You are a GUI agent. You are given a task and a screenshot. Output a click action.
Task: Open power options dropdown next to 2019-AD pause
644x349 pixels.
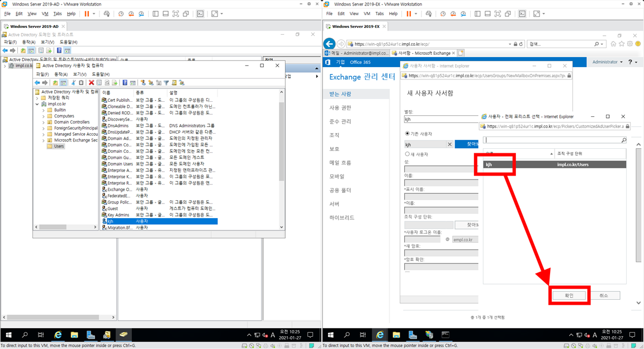click(x=94, y=13)
